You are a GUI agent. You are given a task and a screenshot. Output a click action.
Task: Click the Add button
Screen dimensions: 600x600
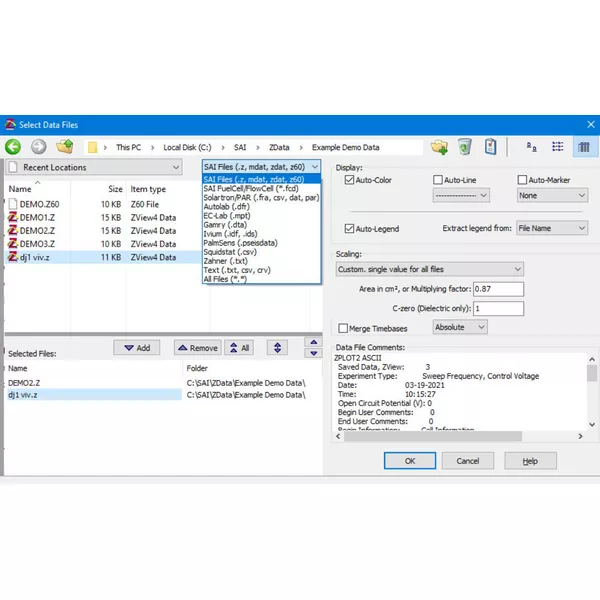point(137,347)
